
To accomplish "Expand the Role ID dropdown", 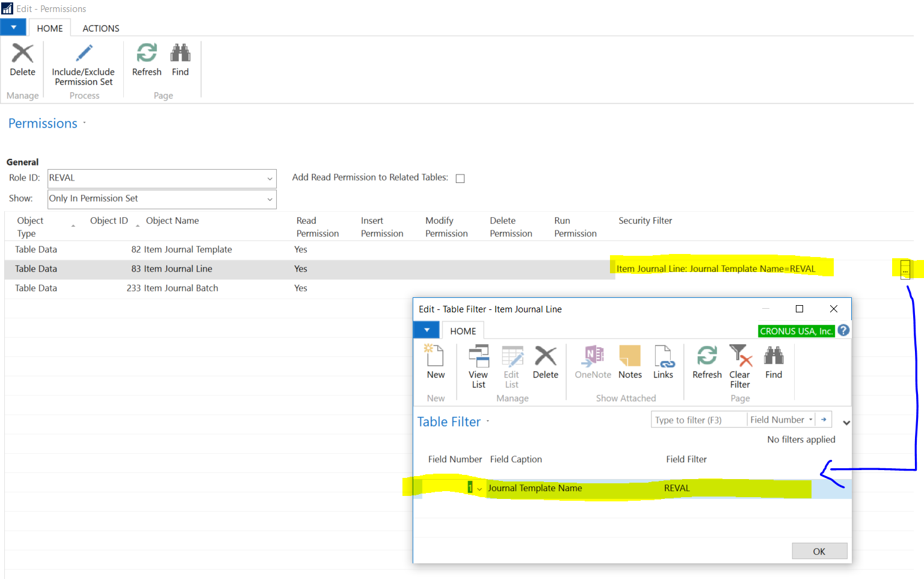I will (x=269, y=179).
